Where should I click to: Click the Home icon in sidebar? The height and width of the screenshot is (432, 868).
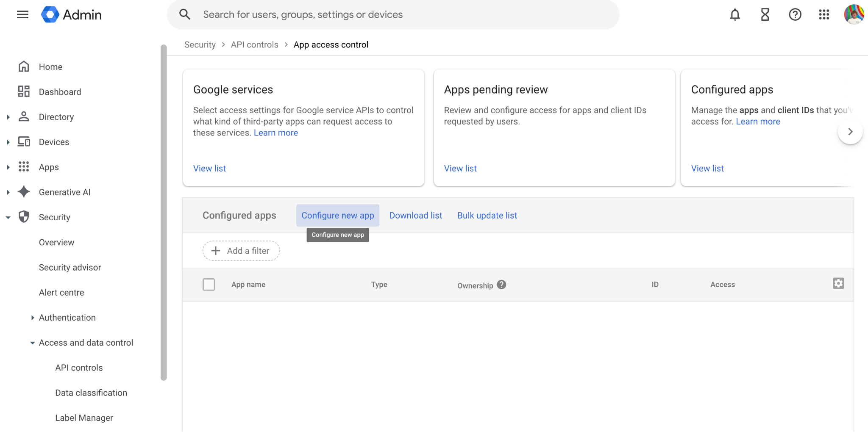pos(24,66)
